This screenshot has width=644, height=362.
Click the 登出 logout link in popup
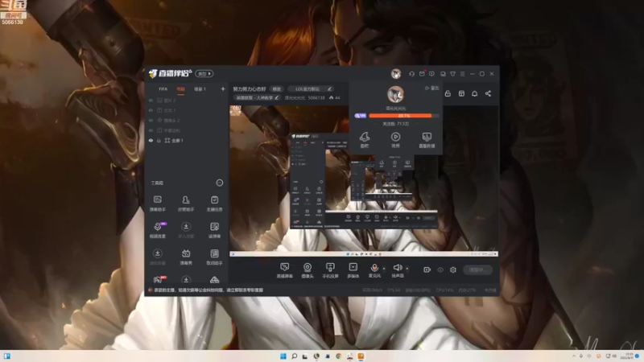[431, 88]
